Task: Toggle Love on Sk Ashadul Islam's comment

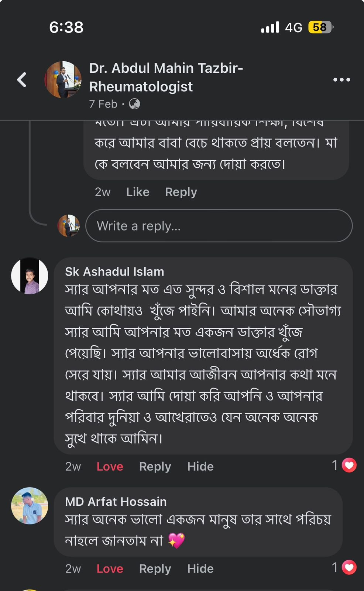Action: point(110,467)
